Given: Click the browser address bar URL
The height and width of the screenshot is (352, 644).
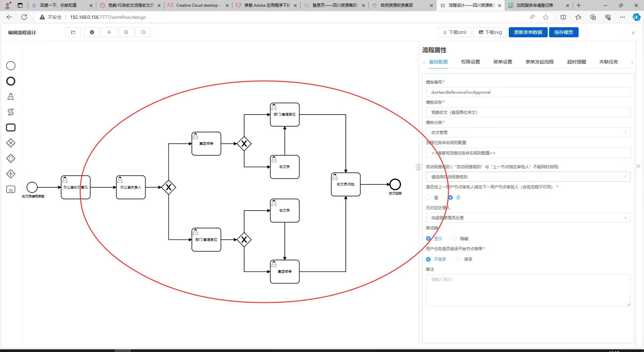Looking at the screenshot, I should point(108,17).
